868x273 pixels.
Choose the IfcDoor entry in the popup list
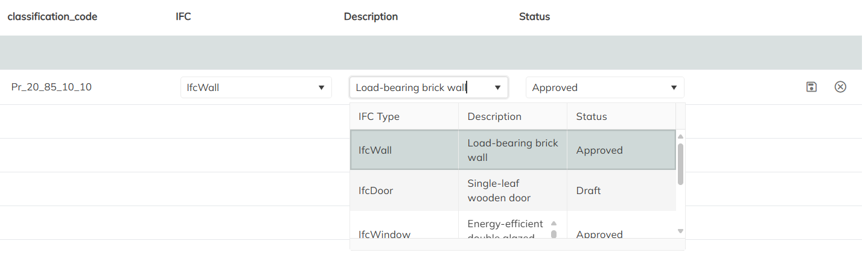[x=375, y=190]
